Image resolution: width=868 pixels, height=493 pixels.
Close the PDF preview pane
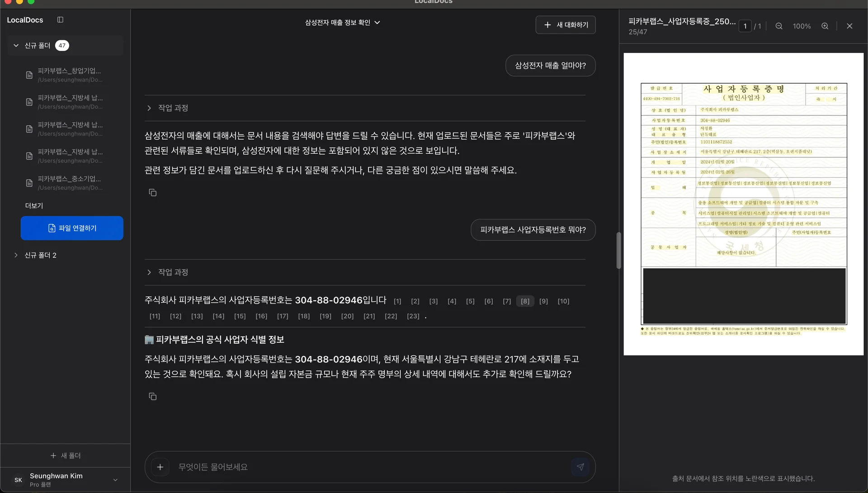pyautogui.click(x=849, y=26)
